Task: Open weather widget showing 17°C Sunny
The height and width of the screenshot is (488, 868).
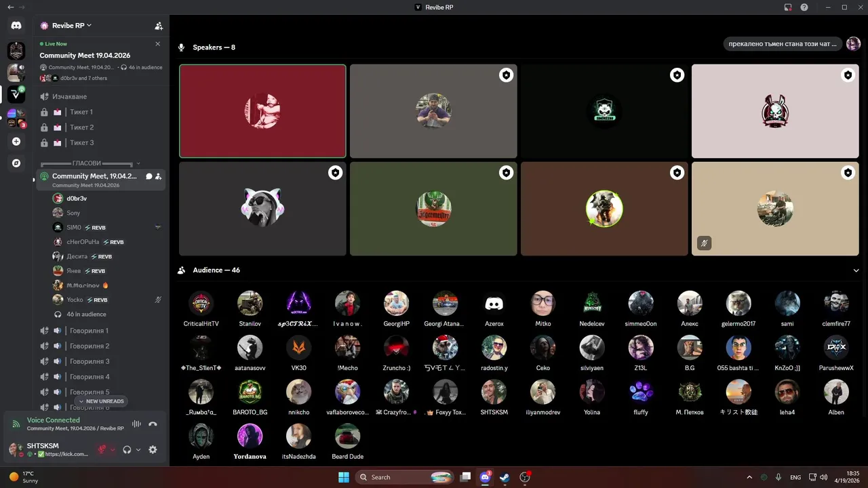Action: click(24, 476)
